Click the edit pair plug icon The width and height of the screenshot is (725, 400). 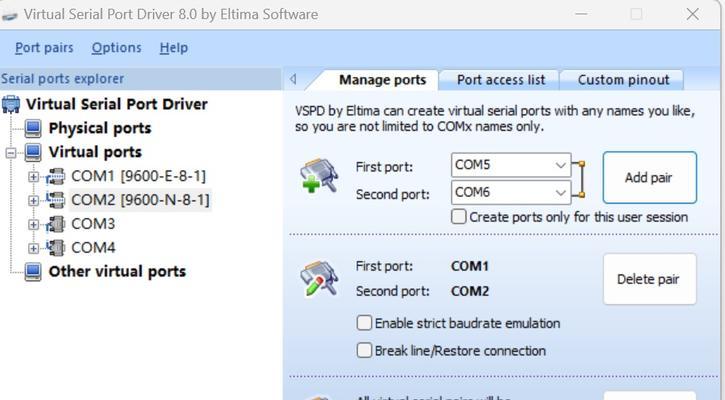[x=319, y=278]
